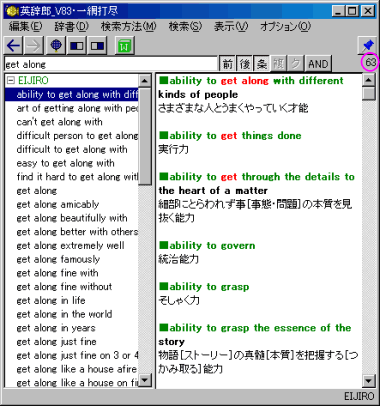380x406 pixels.
Task: Open the 検索方法(M) menu
Action: tap(128, 26)
